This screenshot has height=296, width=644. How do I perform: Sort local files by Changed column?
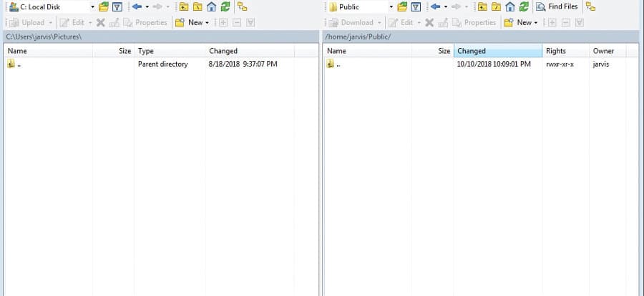[x=250, y=51]
